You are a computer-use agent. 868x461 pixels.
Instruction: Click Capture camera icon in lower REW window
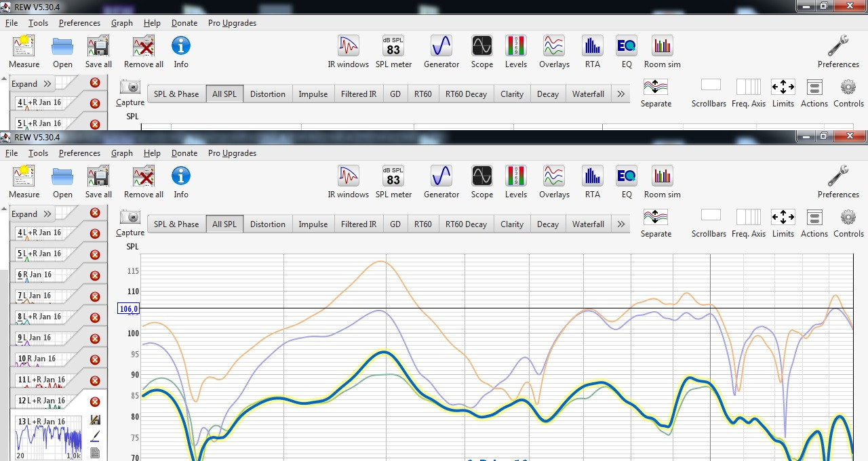[130, 217]
